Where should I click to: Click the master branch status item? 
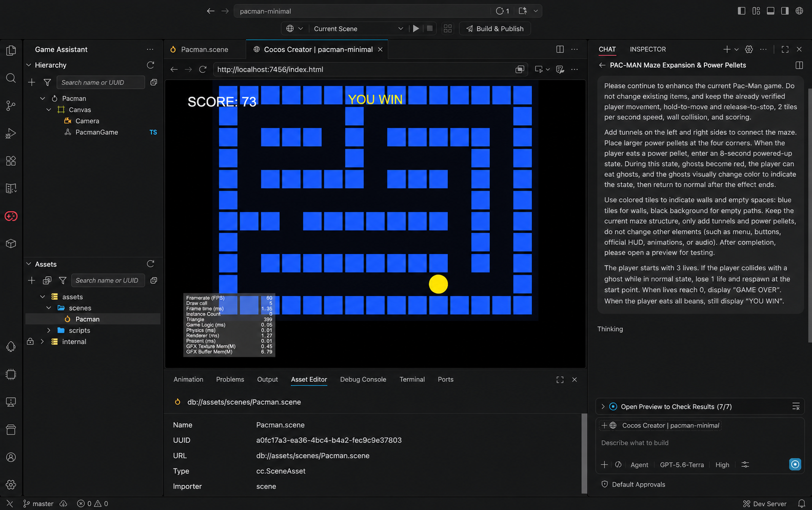(38, 504)
